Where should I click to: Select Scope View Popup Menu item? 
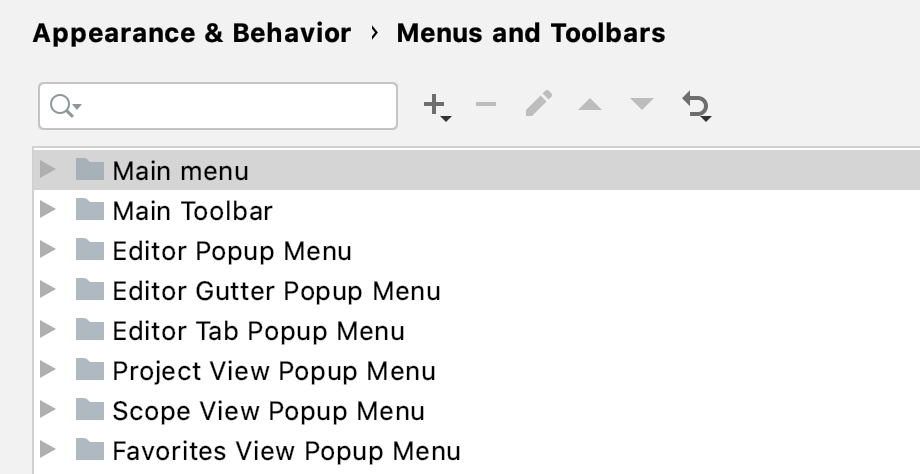pyautogui.click(x=269, y=411)
